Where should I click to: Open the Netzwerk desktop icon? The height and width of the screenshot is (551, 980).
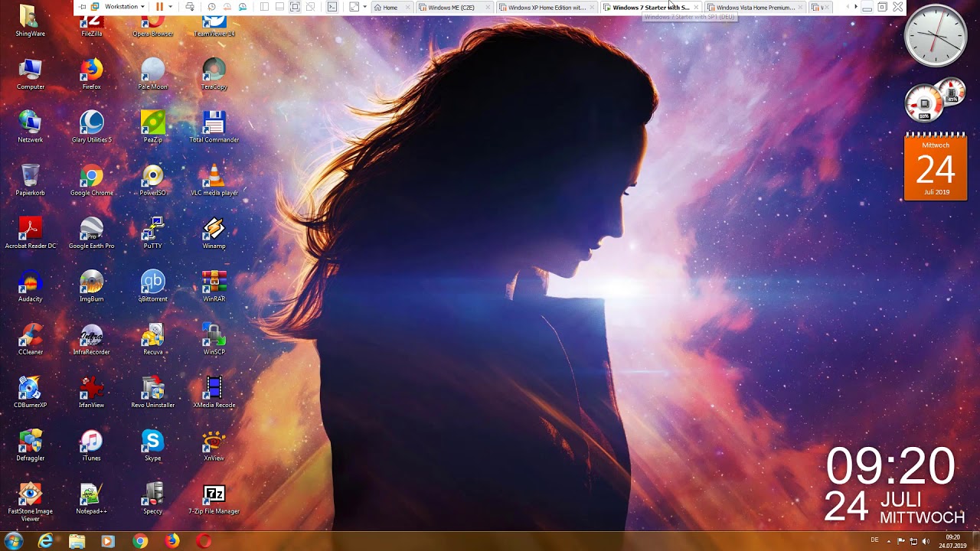pos(30,128)
